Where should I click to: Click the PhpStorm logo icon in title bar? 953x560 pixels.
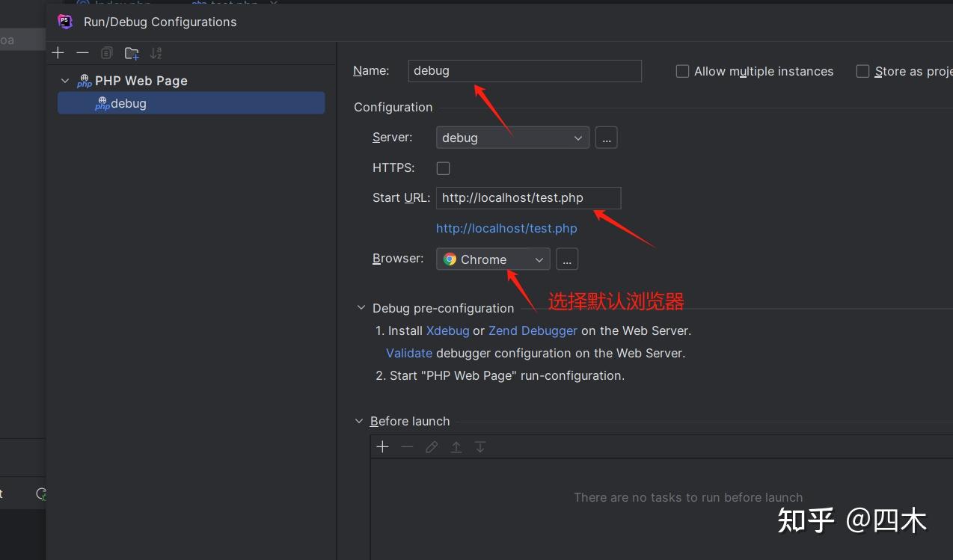point(65,22)
